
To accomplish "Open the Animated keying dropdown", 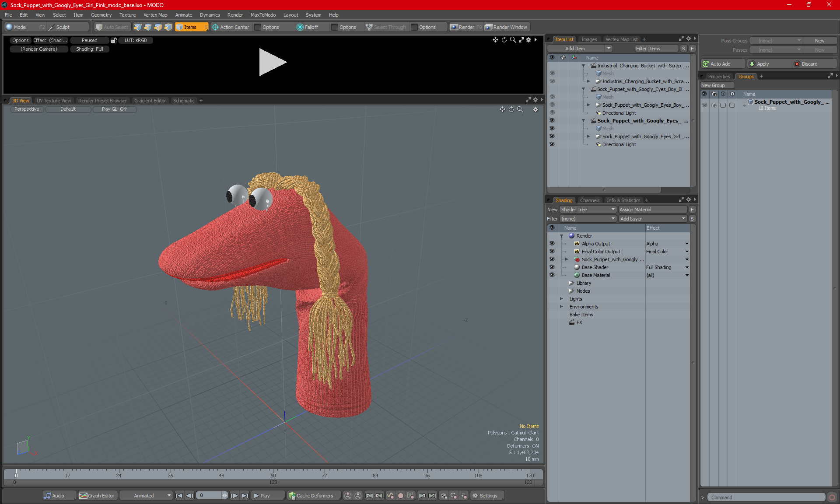I will [146, 496].
